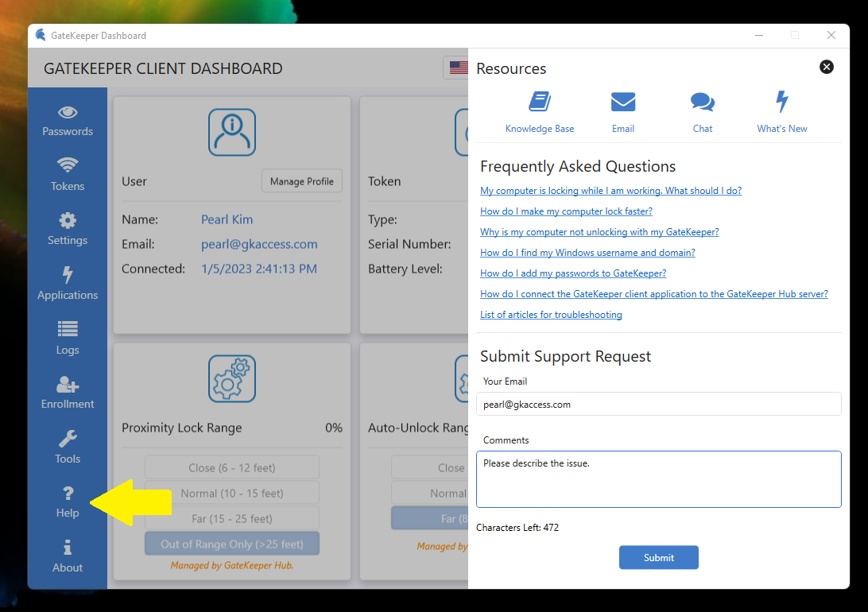Go to Tokens in the sidebar
This screenshot has height=612, width=868.
click(68, 174)
